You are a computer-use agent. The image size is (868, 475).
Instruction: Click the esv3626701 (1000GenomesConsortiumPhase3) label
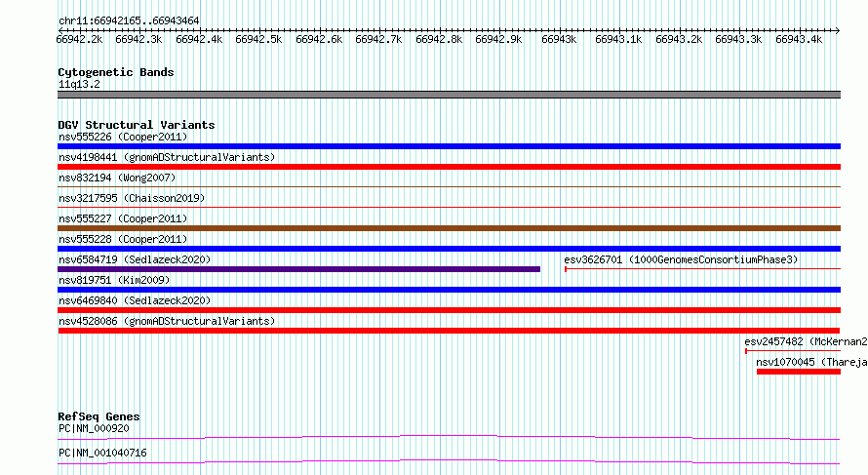point(681,259)
